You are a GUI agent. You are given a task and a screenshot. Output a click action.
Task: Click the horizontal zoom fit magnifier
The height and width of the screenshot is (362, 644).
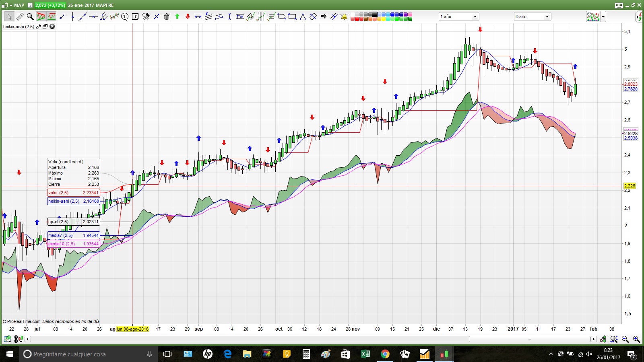tap(614, 339)
